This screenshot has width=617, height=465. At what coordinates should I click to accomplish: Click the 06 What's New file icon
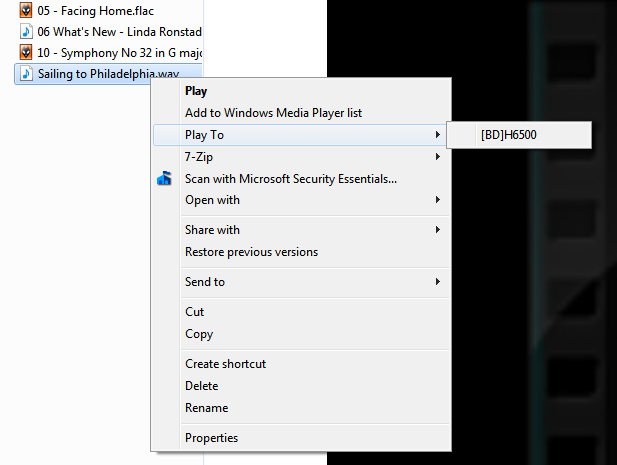click(26, 31)
